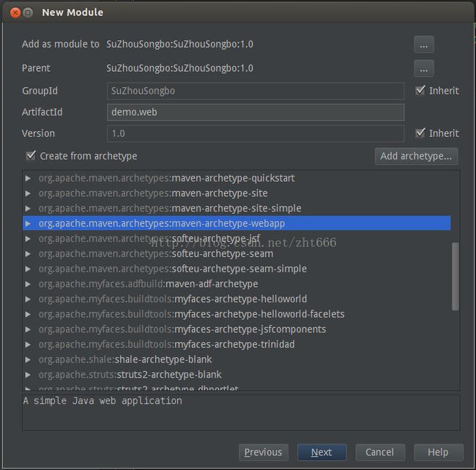The height and width of the screenshot is (470, 476).
Task: Select softeu-archetype-seam archetype
Action: pyautogui.click(x=156, y=253)
